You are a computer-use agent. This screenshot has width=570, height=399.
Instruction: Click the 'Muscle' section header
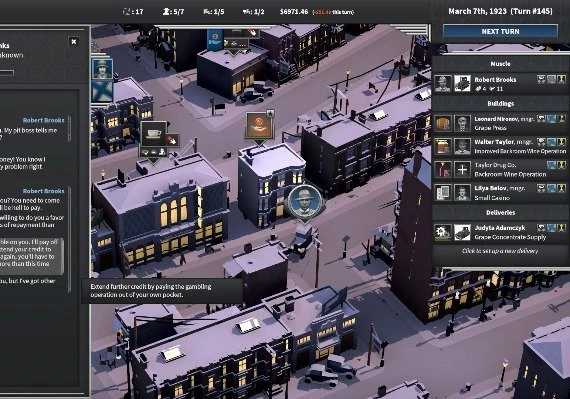click(x=500, y=64)
